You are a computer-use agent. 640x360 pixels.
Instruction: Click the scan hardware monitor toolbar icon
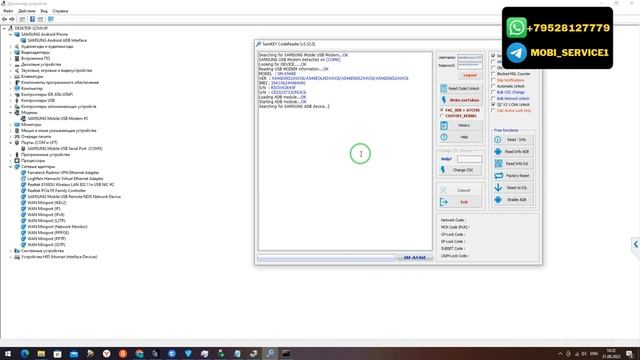51,19
